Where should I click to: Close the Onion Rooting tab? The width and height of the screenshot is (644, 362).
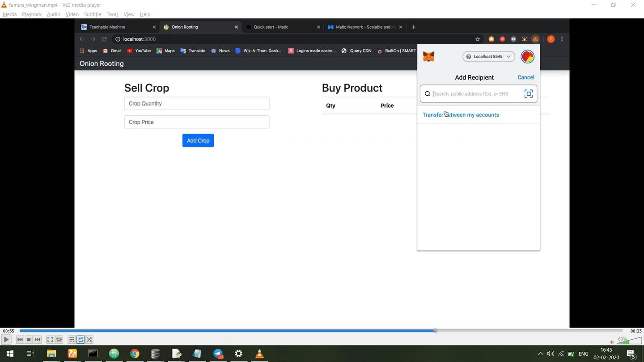(x=236, y=27)
